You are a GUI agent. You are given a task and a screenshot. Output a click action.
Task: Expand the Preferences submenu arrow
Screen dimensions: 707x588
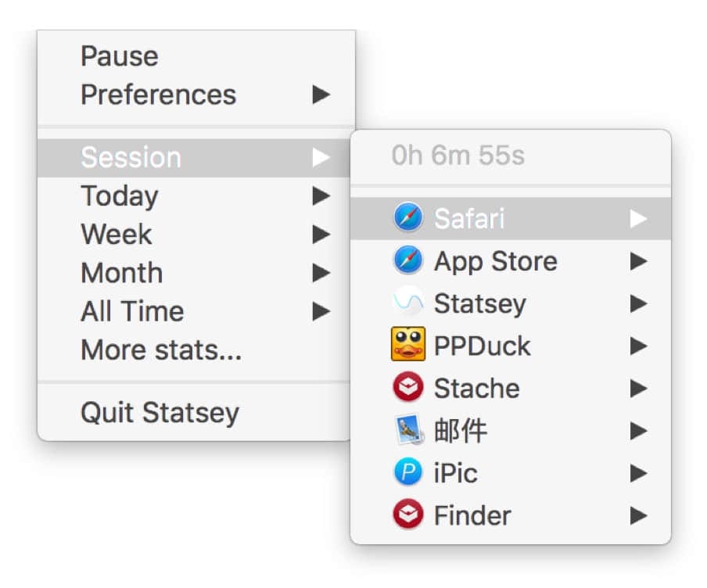pyautogui.click(x=321, y=95)
